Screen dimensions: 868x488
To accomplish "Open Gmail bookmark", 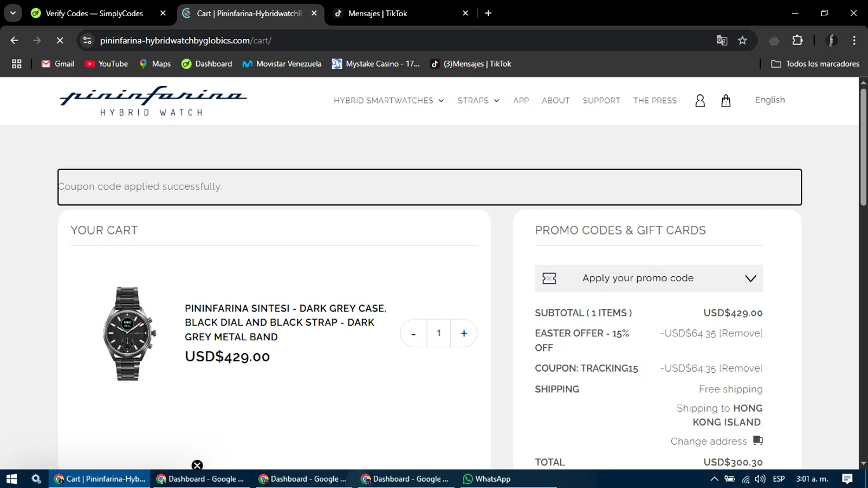I will pos(58,64).
